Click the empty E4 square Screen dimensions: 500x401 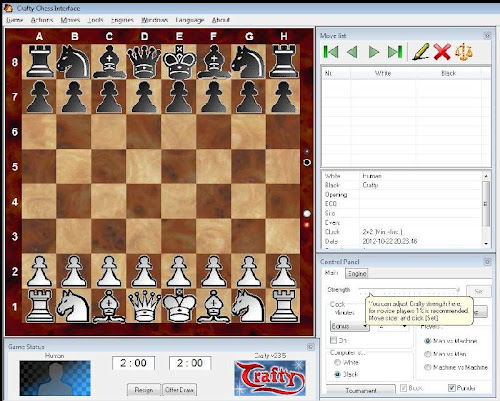click(x=179, y=201)
